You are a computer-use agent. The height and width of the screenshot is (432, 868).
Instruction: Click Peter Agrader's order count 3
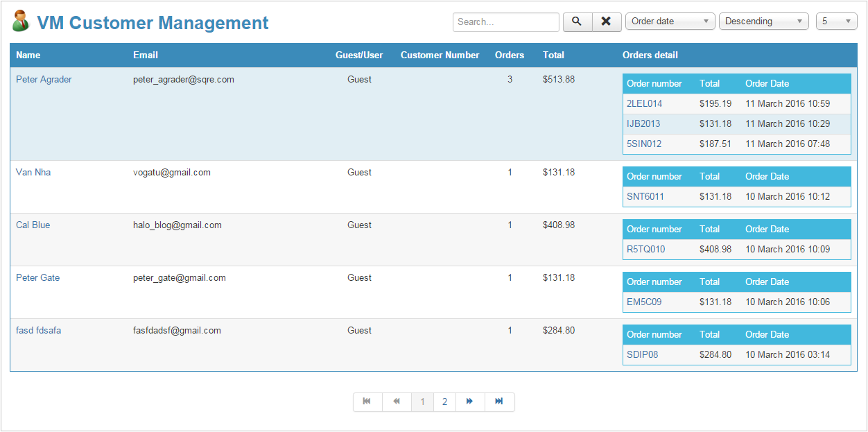(x=510, y=80)
